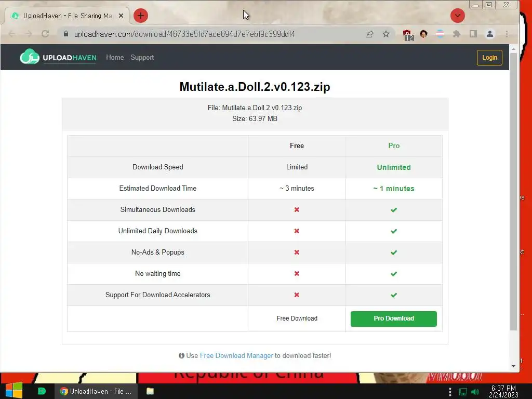Screen dimensions: 532x399
Task: Close the UploadHaven browser tab
Action: click(x=121, y=16)
